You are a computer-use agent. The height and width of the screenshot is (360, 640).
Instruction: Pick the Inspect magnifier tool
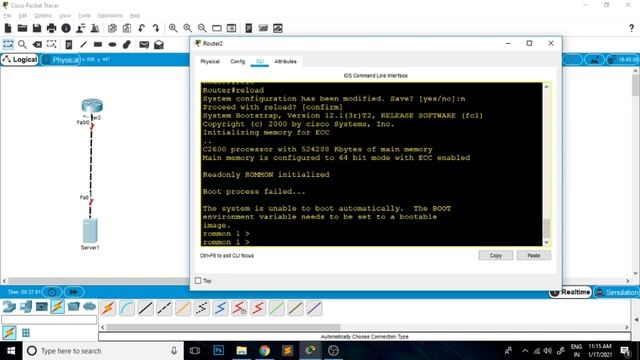[x=22, y=44]
